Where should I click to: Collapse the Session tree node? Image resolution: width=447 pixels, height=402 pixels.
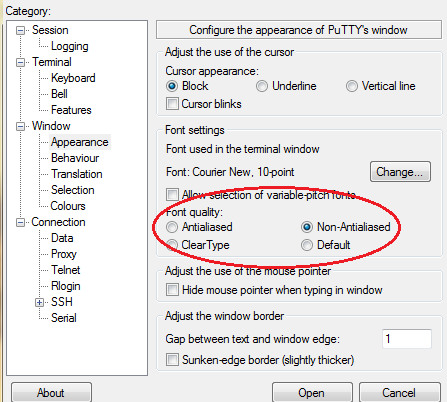tap(20, 31)
